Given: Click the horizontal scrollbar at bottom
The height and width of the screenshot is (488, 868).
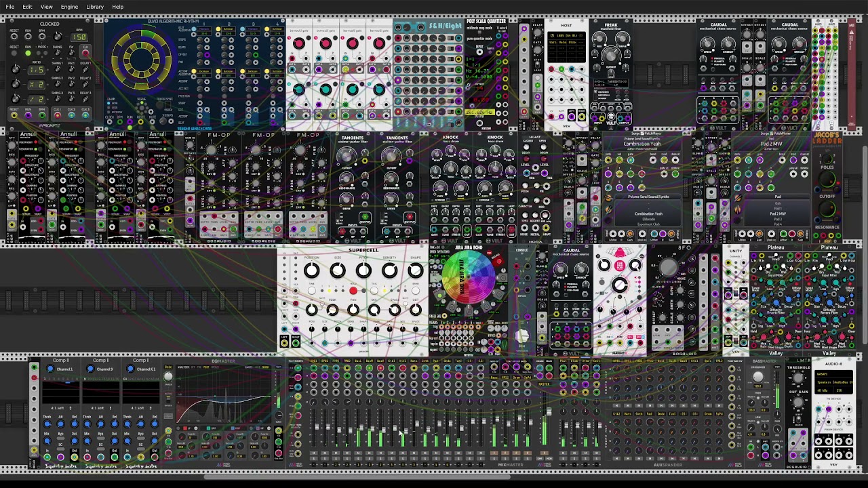Looking at the screenshot, I should (356, 476).
